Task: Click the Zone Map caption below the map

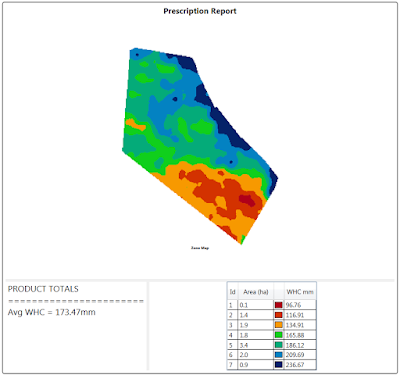Action: [x=200, y=248]
